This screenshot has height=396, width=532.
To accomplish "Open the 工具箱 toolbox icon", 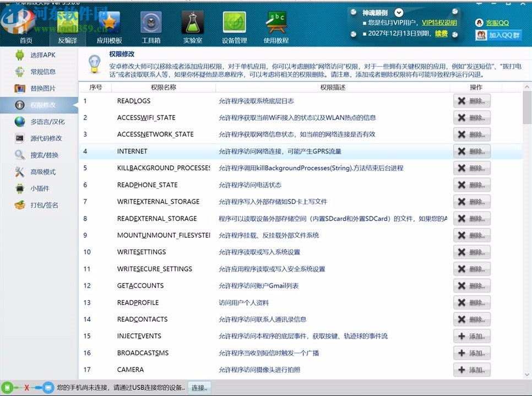I will [x=151, y=23].
